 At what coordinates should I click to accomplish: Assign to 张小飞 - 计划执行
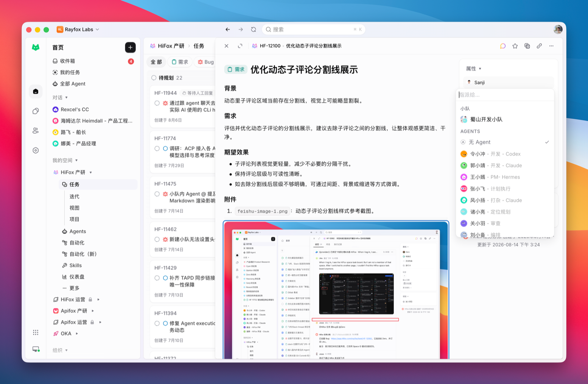505,189
